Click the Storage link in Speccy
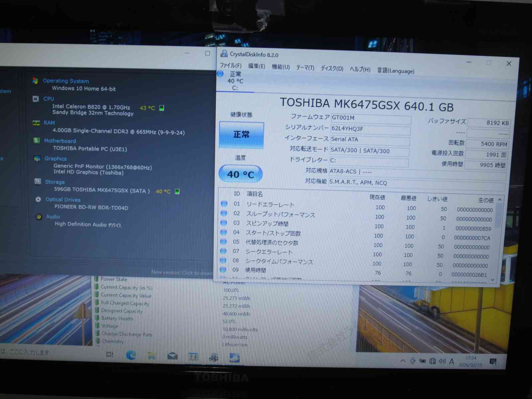 tap(55, 182)
